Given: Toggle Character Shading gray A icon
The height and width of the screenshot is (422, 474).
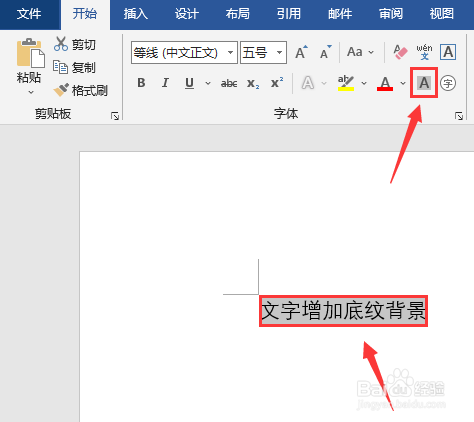Looking at the screenshot, I should (424, 83).
